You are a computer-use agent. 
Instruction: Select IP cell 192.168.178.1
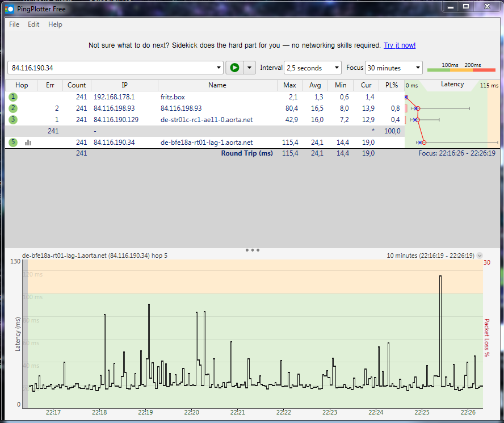[x=114, y=97]
